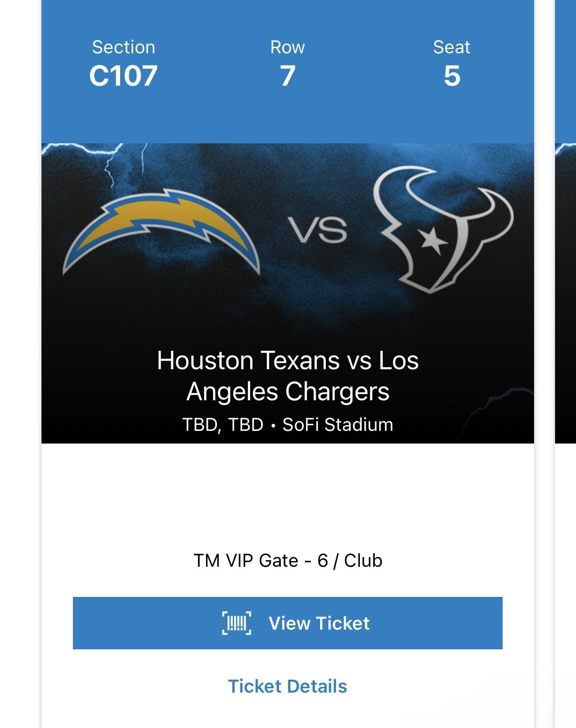The width and height of the screenshot is (576, 728).
Task: Tap the barcode icon on View Ticket
Action: [236, 623]
